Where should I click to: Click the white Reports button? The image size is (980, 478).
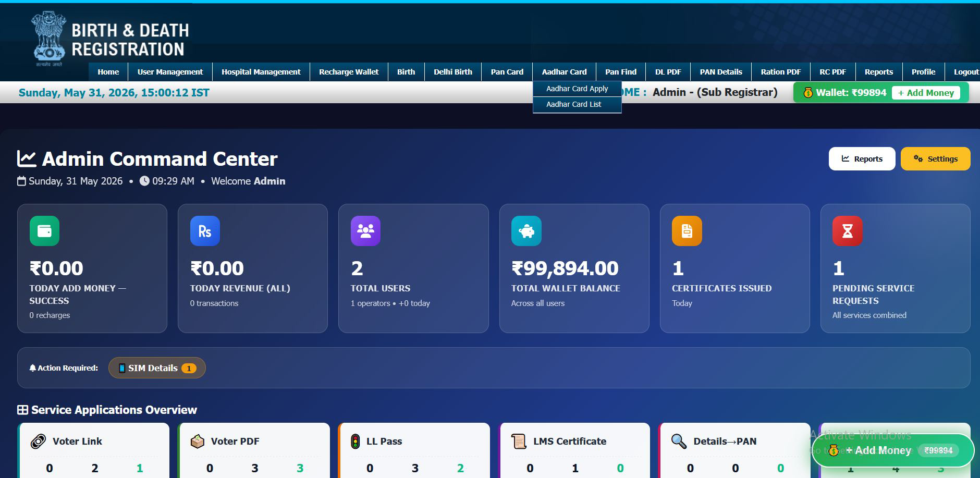[862, 158]
